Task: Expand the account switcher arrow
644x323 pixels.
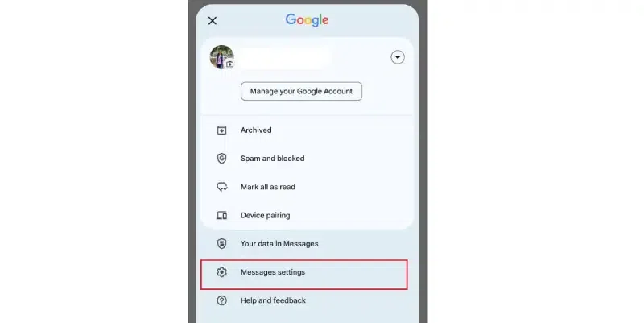Action: 398,57
